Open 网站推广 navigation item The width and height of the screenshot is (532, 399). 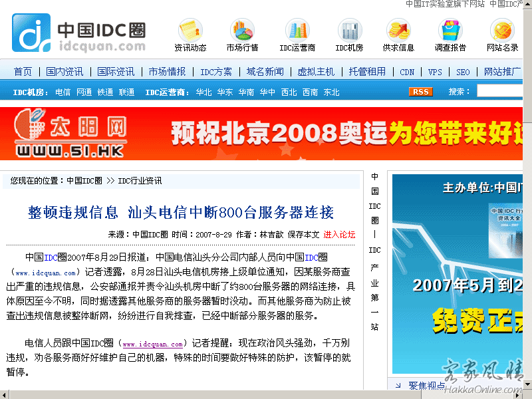click(x=502, y=72)
